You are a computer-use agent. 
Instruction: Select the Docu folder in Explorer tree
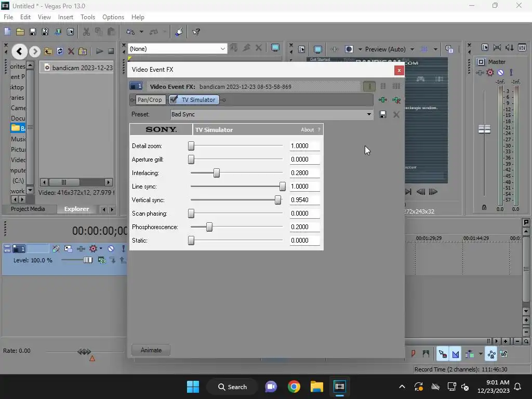18,118
